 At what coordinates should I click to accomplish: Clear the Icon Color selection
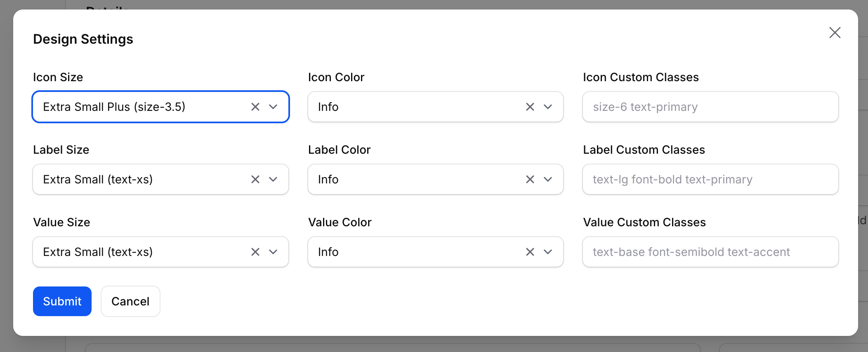(x=530, y=107)
